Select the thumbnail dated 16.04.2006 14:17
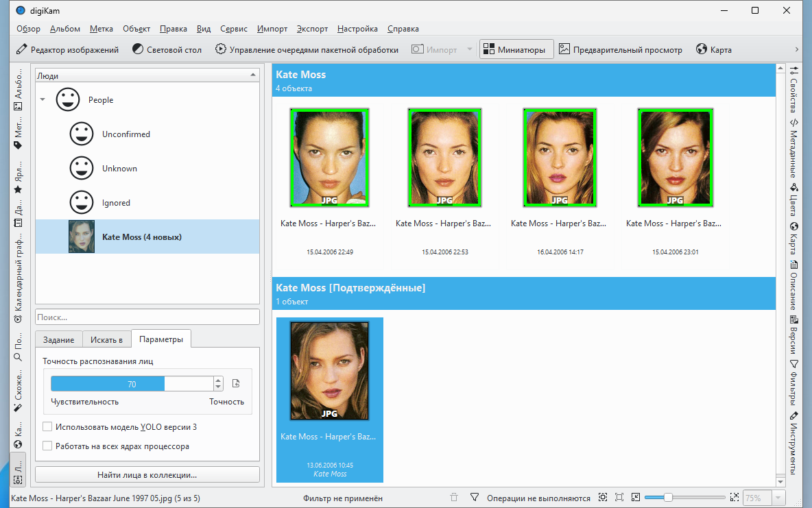 coord(560,158)
